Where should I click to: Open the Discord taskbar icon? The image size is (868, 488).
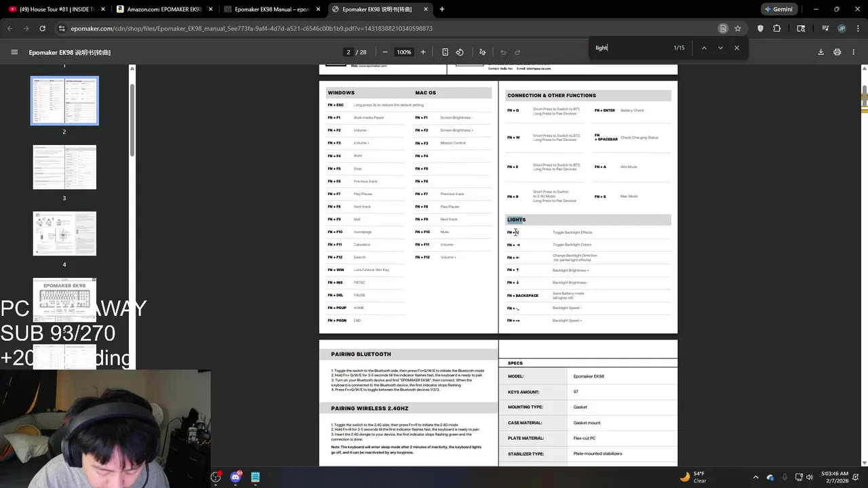click(x=235, y=476)
